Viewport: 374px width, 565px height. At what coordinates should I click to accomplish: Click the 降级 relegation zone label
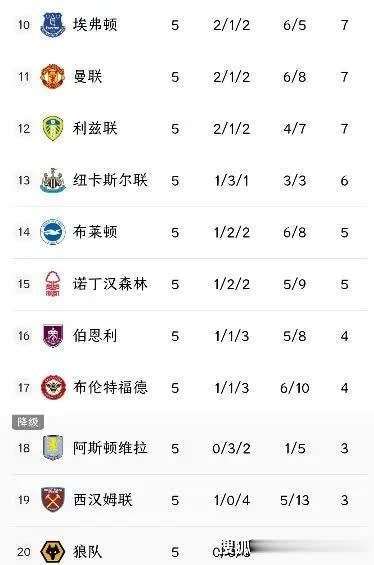(28, 422)
